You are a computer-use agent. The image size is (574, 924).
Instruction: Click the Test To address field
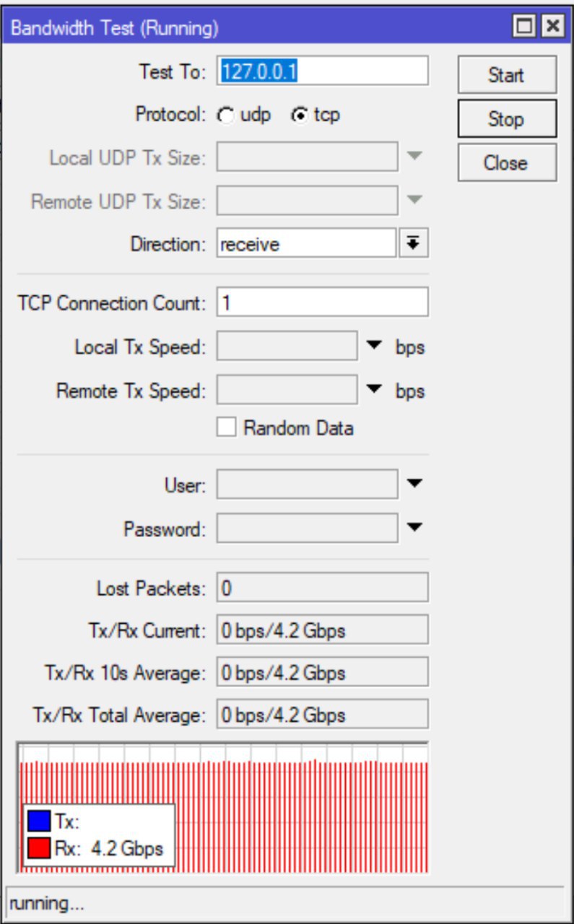tap(322, 71)
